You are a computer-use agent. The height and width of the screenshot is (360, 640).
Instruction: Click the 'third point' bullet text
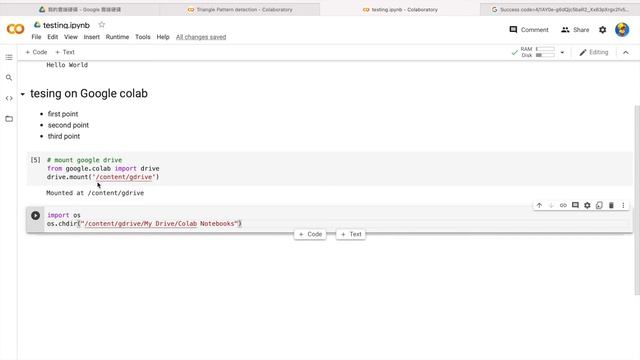coord(64,136)
